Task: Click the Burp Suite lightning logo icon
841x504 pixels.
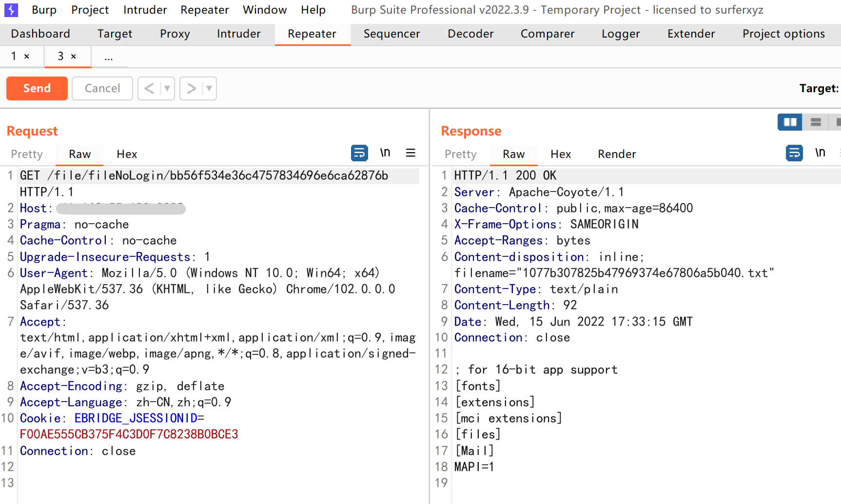Action: pyautogui.click(x=11, y=10)
